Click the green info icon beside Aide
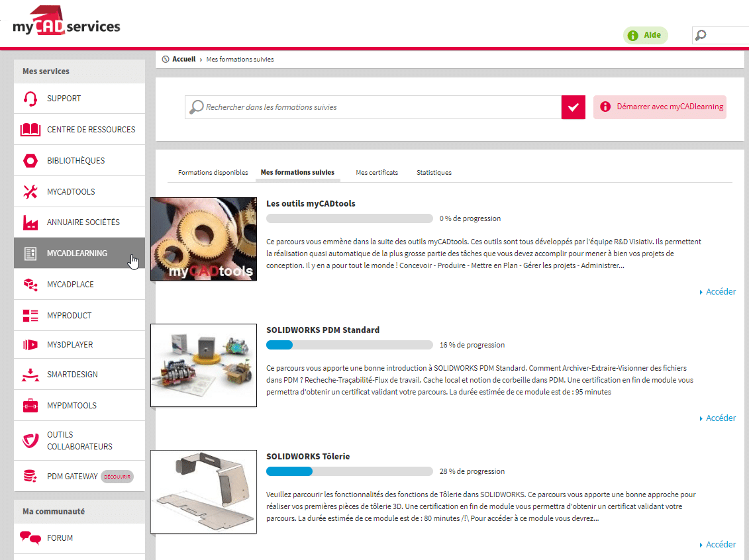The height and width of the screenshot is (560, 749). (633, 36)
